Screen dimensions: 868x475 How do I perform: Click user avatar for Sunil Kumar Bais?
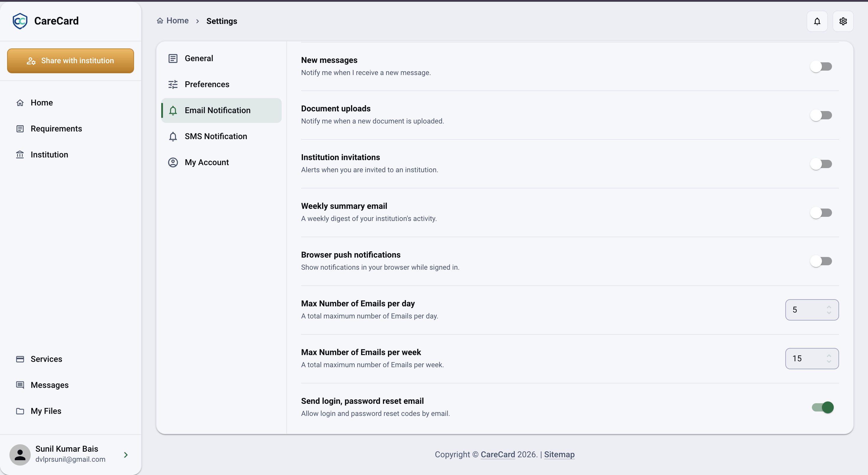coord(20,454)
